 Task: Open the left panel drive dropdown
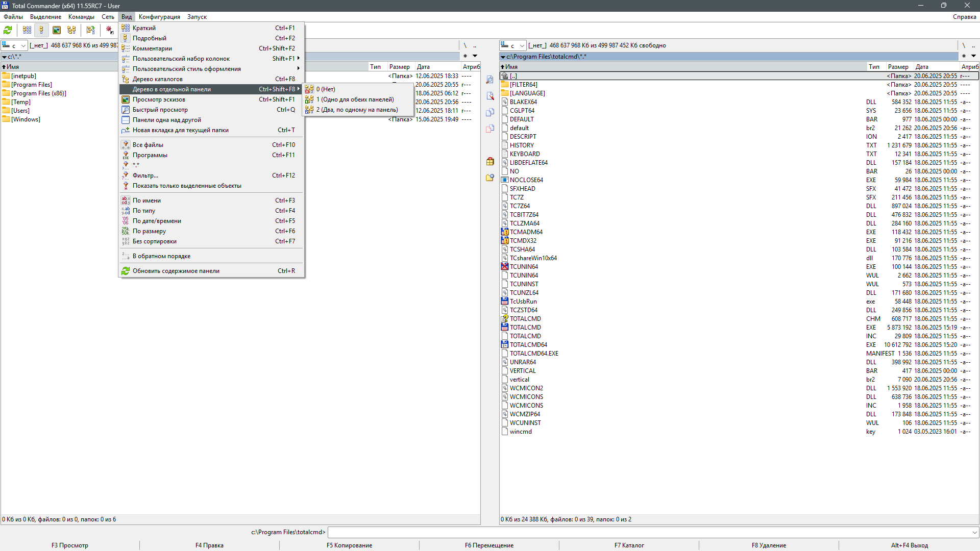coord(14,45)
